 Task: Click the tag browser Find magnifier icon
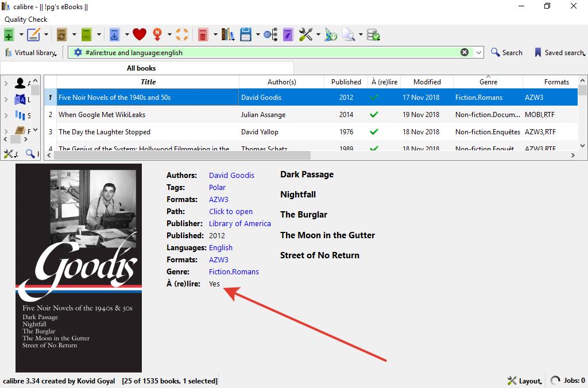pyautogui.click(x=30, y=153)
